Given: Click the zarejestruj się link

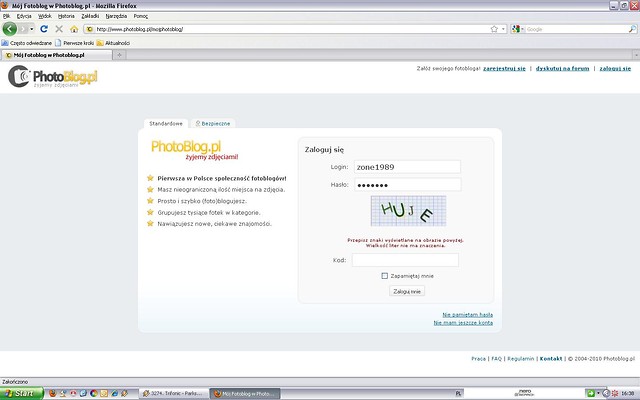Looking at the screenshot, I should click(504, 68).
